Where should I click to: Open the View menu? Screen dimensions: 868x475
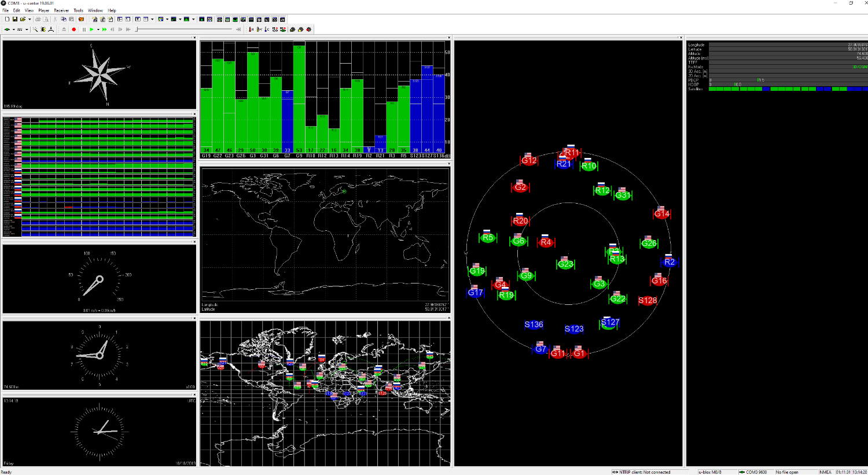point(29,10)
